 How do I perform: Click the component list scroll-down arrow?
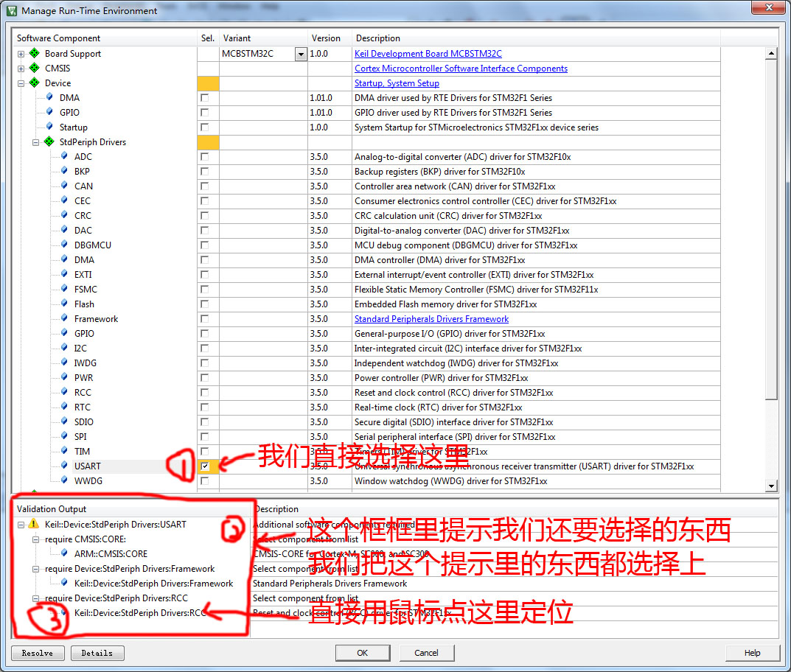(x=771, y=486)
